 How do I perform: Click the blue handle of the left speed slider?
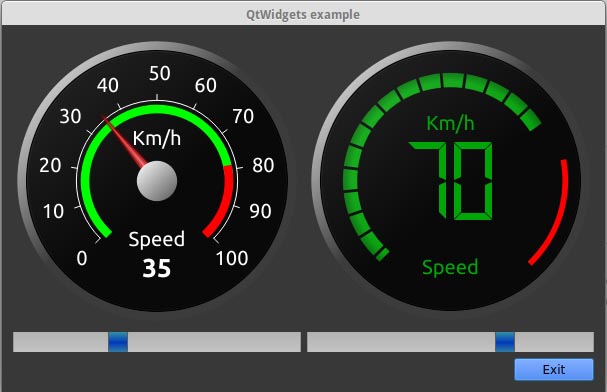point(118,342)
